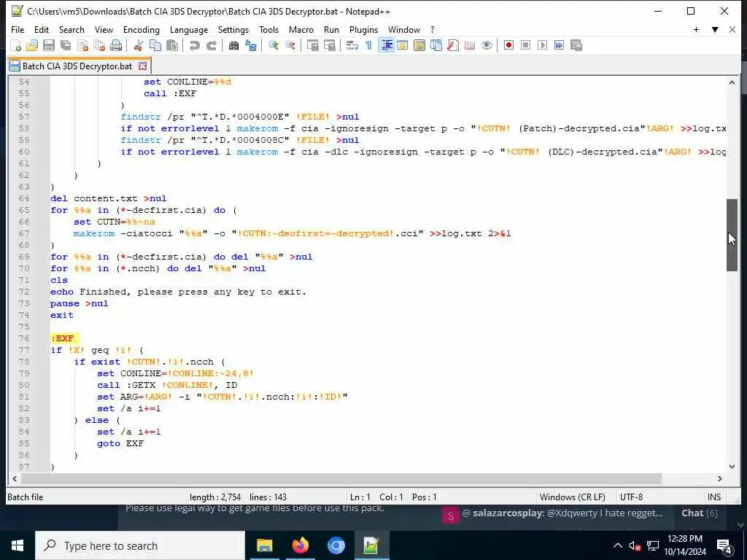
Task: Click the Print toolbar icon
Action: tap(116, 45)
